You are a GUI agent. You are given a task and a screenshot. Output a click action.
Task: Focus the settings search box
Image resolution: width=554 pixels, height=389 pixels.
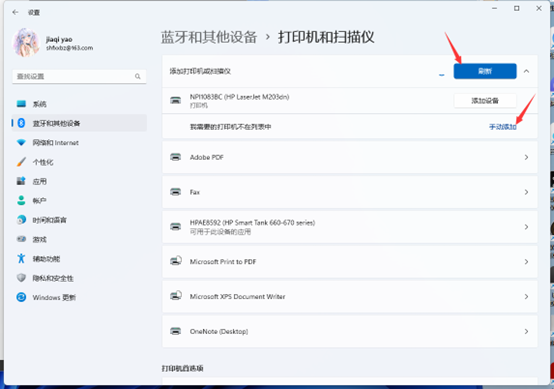coord(79,76)
